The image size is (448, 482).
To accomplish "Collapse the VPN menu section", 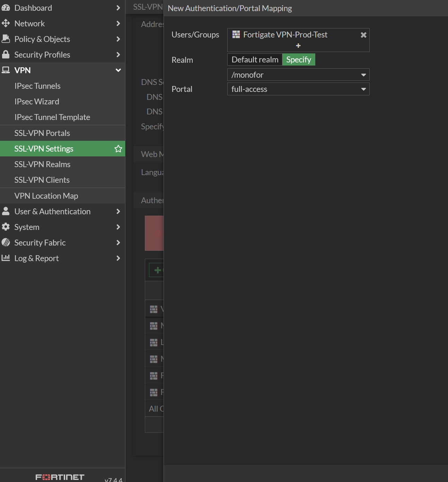I will coord(118,70).
